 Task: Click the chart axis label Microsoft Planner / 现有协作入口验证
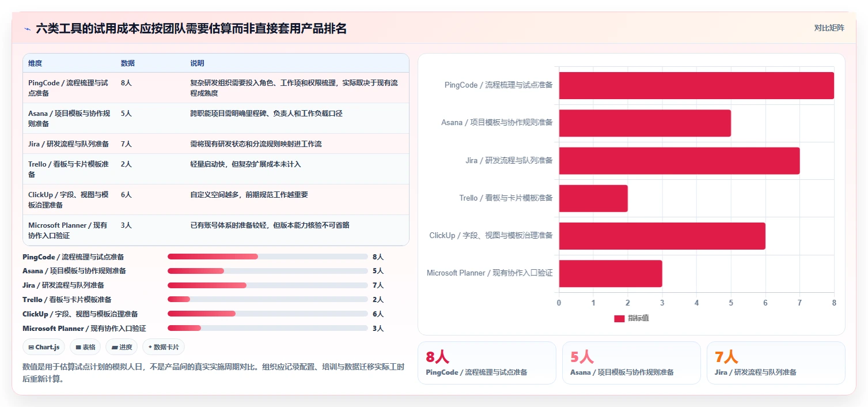click(490, 273)
